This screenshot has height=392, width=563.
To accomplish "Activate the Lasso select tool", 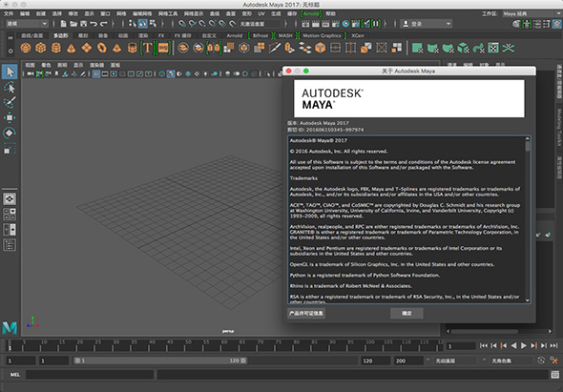I will coord(10,87).
